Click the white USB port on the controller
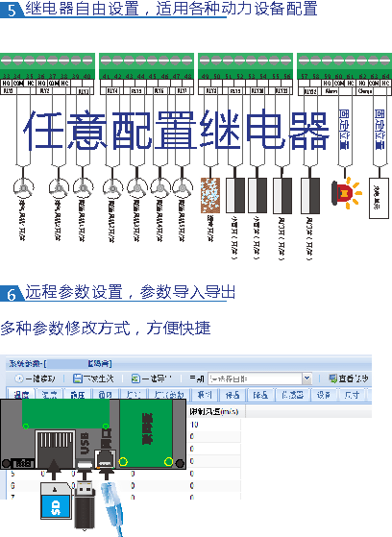Image resolution: width=392 pixels, height=537 pixels. [85, 464]
